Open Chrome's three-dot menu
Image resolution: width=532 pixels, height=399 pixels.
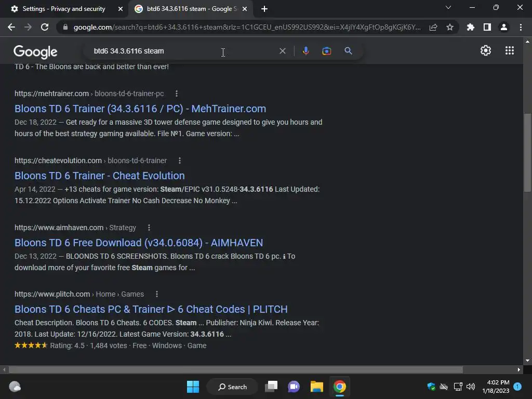click(521, 27)
